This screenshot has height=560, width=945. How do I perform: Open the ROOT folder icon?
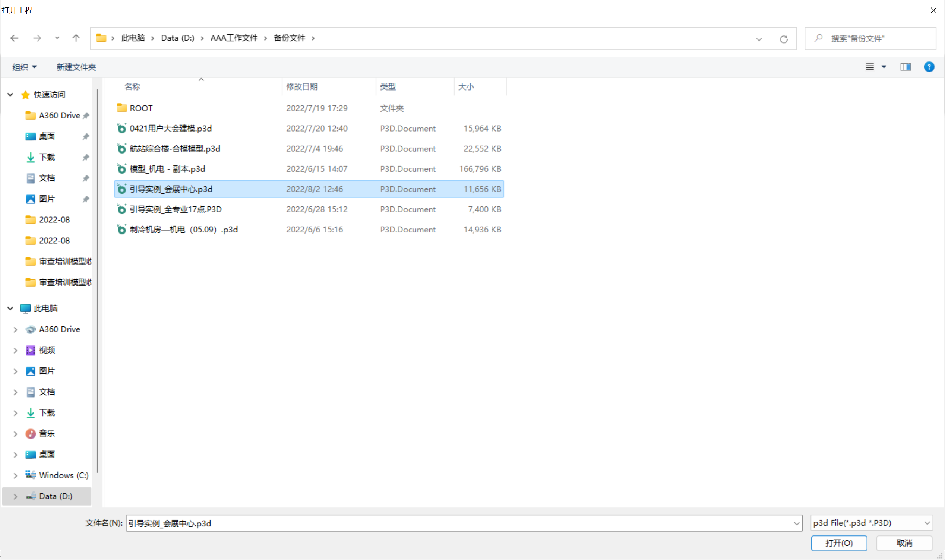coord(121,108)
